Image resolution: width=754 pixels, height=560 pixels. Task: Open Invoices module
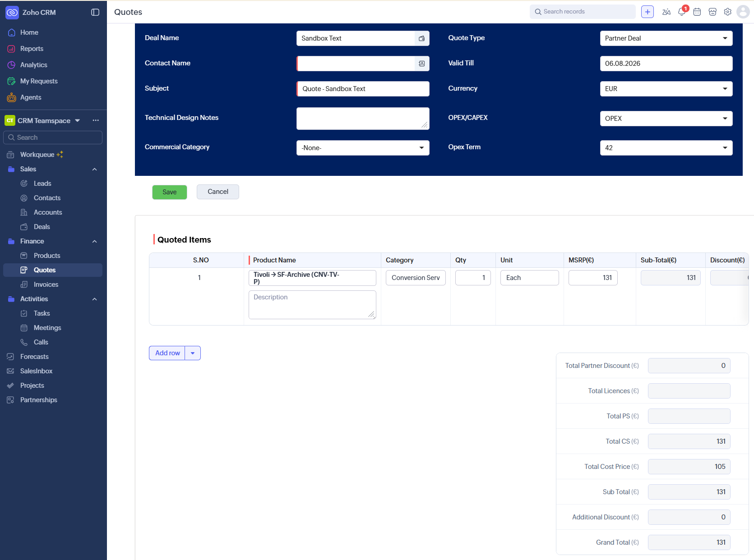pos(46,285)
